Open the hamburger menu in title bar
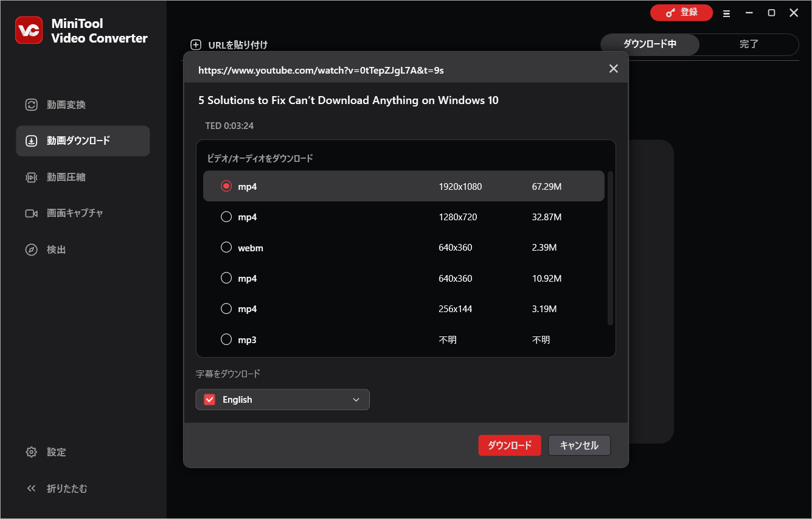 click(x=726, y=13)
